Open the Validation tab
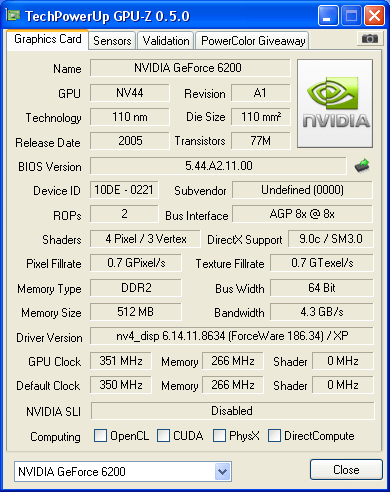 (166, 41)
